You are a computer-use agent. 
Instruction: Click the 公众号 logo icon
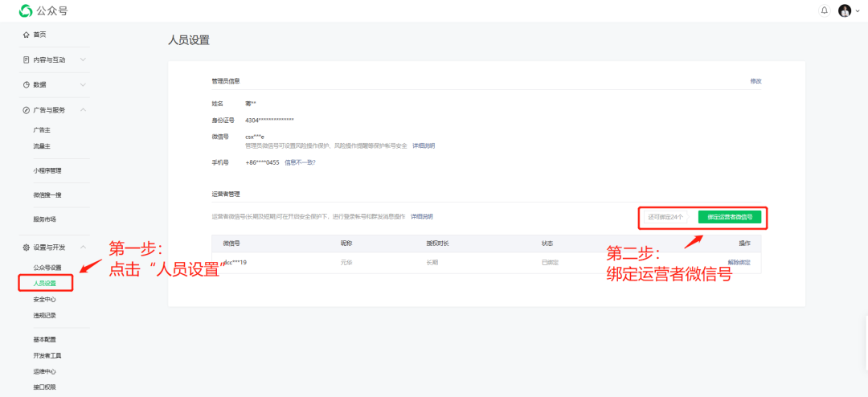(26, 10)
